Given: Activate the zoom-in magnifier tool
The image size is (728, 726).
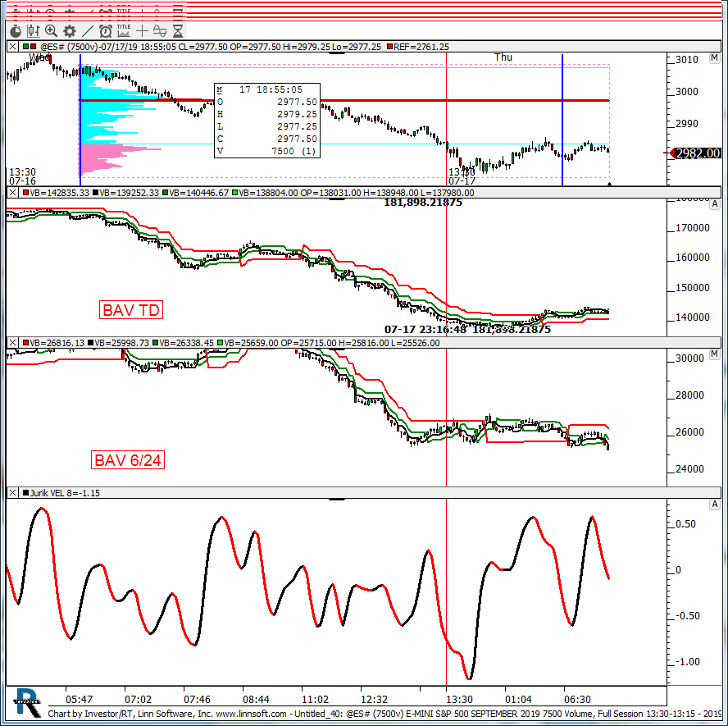Looking at the screenshot, I should [51, 32].
